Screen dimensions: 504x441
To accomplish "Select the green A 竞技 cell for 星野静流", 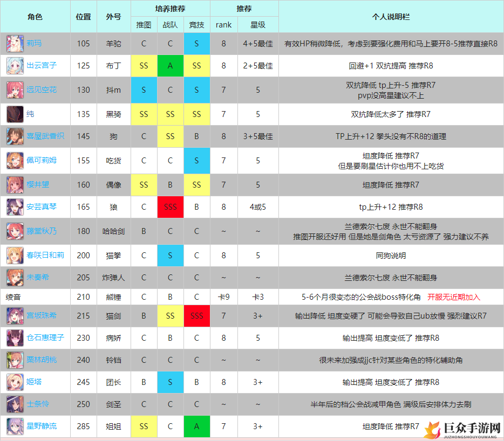I will pyautogui.click(x=197, y=426).
